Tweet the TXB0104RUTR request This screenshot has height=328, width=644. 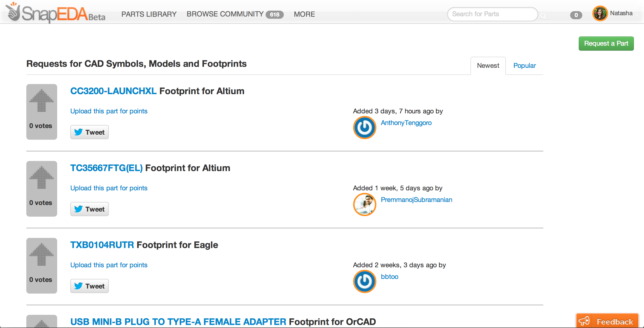point(89,286)
